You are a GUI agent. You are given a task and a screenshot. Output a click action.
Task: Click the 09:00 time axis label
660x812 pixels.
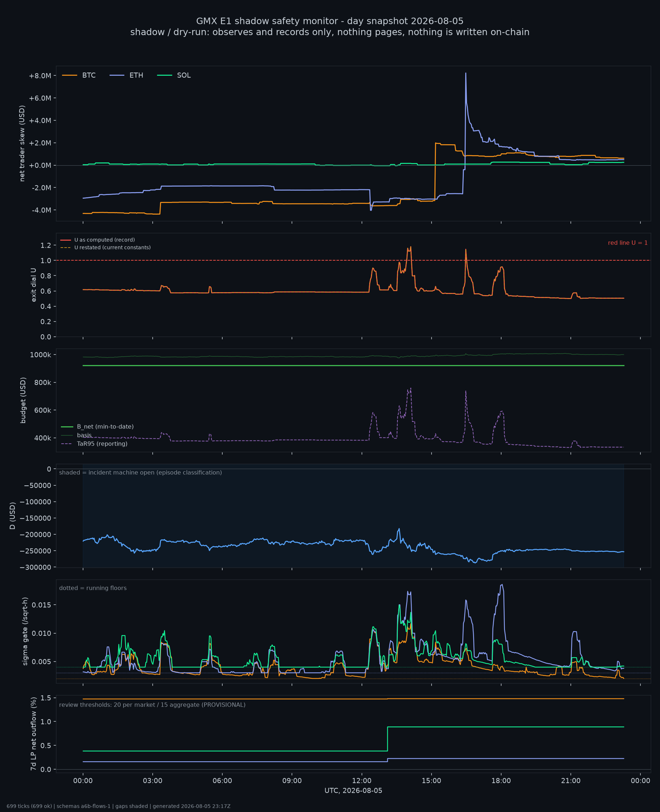[292, 781]
